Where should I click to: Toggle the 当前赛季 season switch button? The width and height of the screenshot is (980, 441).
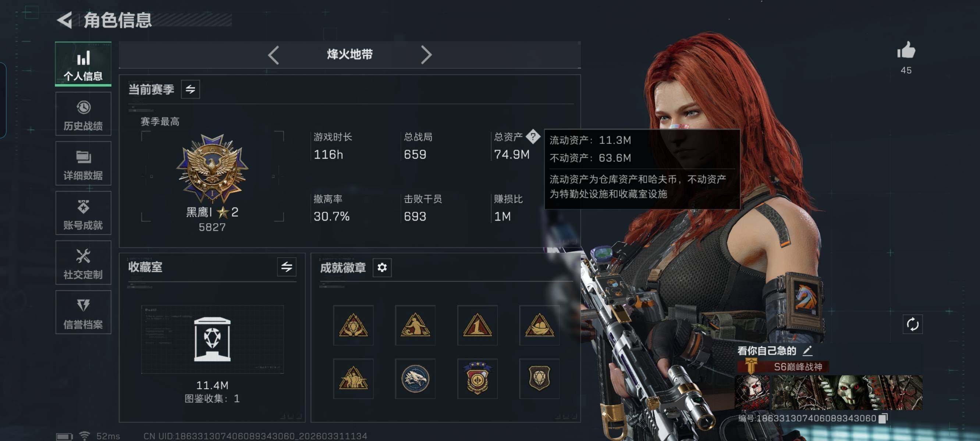click(190, 89)
